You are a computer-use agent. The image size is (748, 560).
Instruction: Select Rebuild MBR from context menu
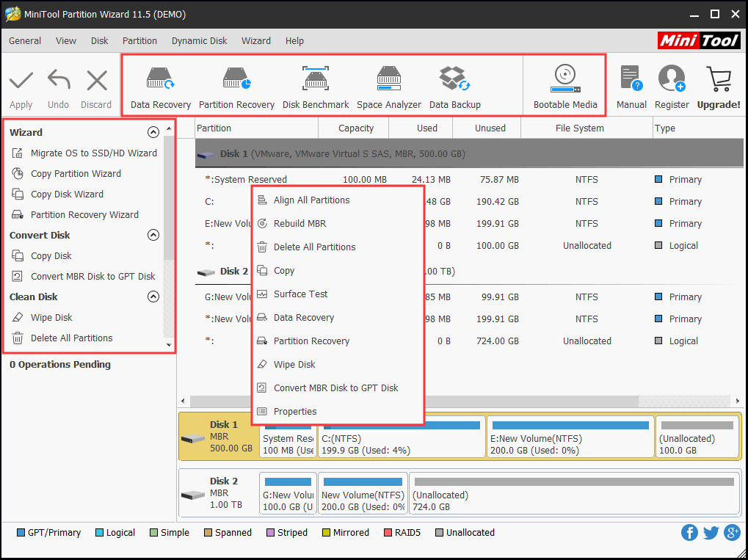click(338, 223)
